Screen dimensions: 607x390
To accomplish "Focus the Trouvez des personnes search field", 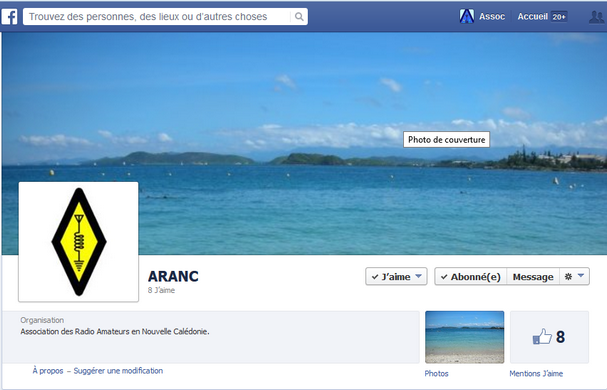I will pos(157,17).
